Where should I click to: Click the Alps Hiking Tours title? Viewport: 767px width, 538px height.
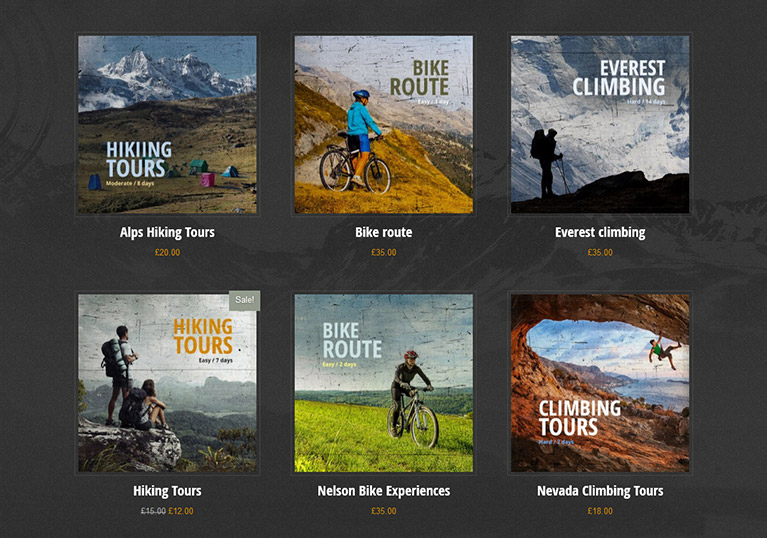coord(167,232)
